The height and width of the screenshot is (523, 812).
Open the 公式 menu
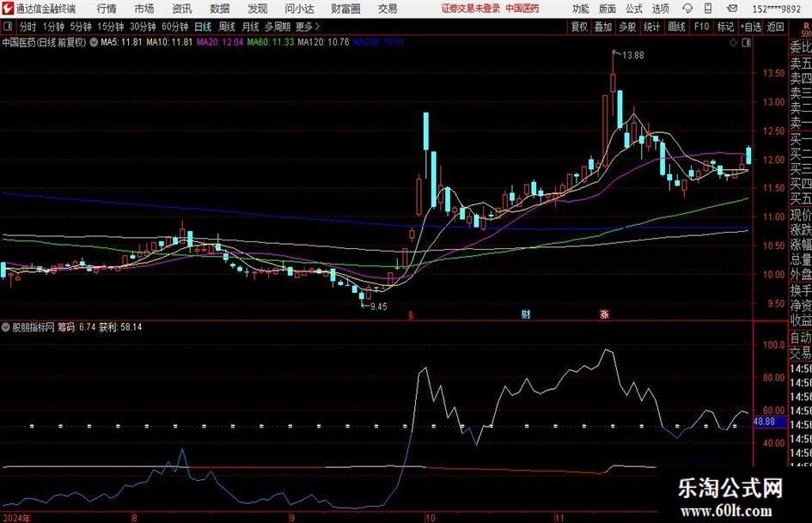pos(633,9)
